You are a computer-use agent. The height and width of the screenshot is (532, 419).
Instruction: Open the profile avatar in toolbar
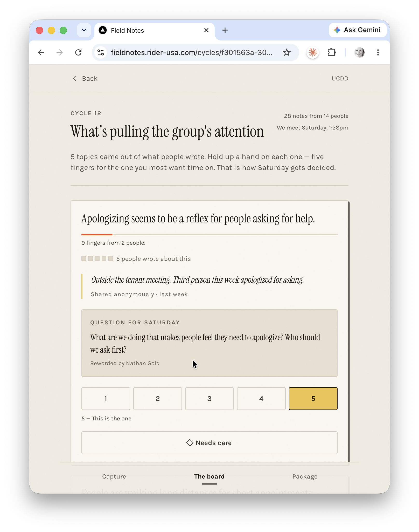[359, 52]
